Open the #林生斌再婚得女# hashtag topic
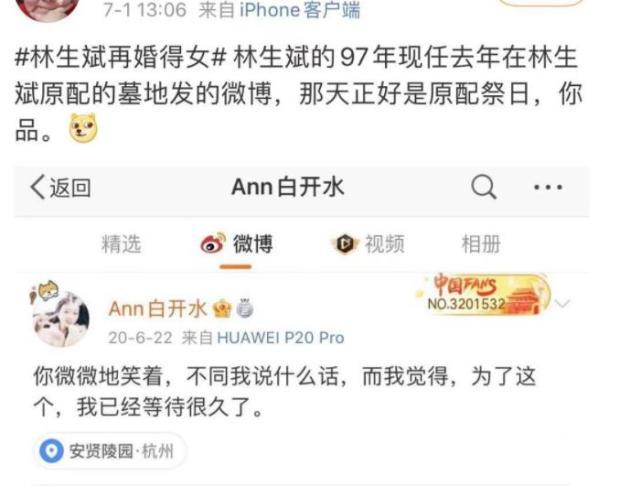 tap(120, 57)
